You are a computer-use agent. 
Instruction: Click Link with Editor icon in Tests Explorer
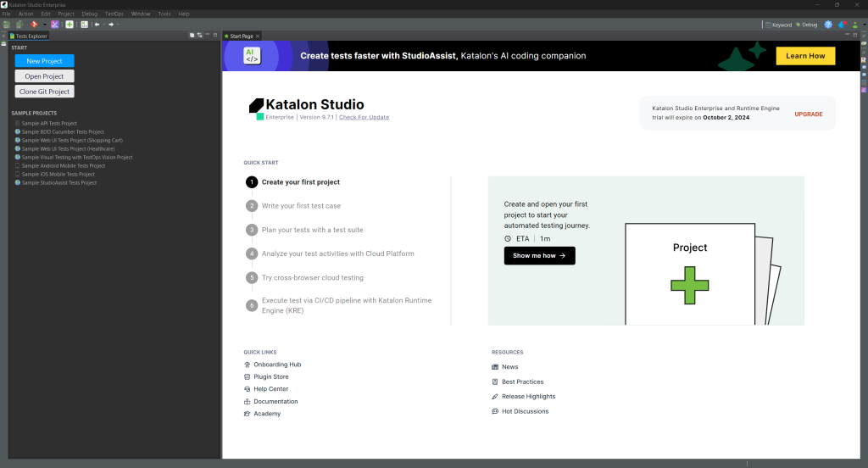tap(200, 35)
